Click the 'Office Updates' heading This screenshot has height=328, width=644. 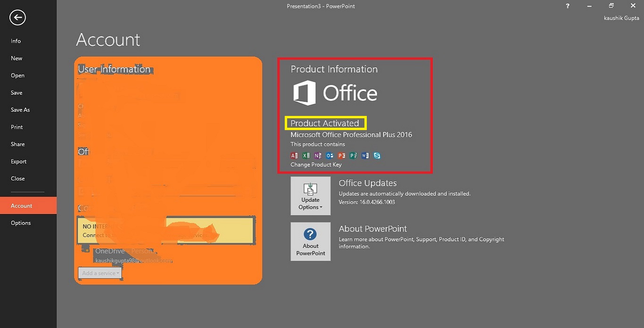click(x=368, y=183)
